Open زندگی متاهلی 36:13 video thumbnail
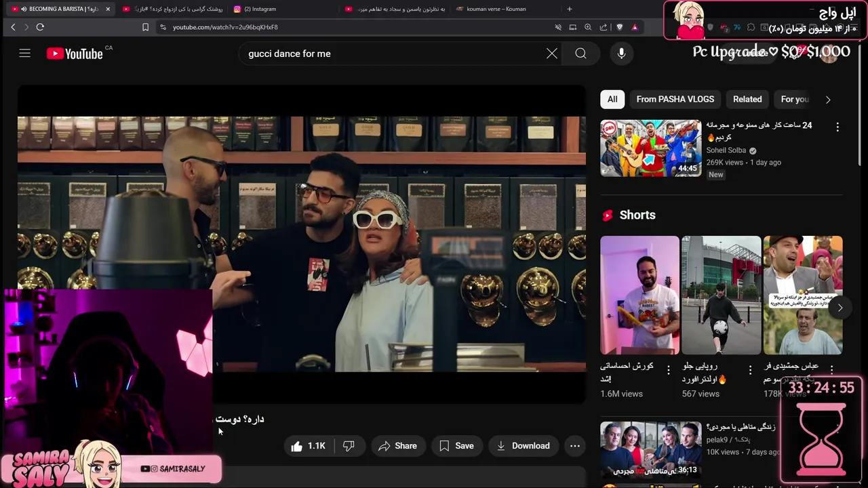Screen dimensions: 868x488 point(650,449)
